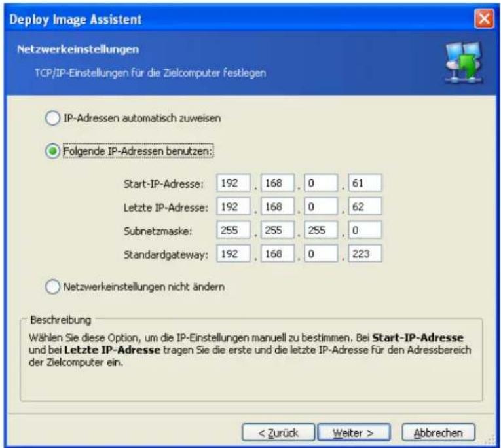Viewport: 501px width, 448px height.
Task: Click first octet field of Start-IP-Adresse
Action: click(233, 183)
